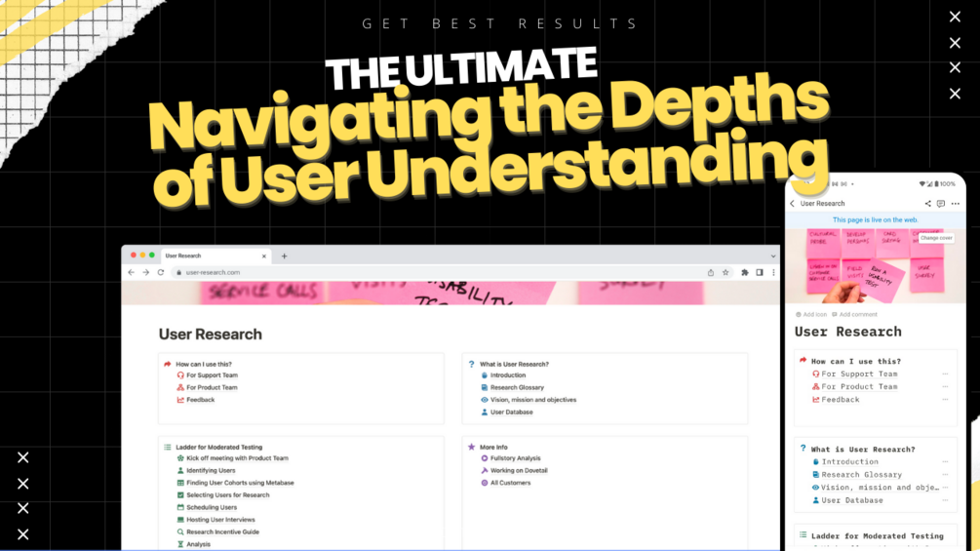Tap For Product Team in mobile view
This screenshot has width=980, height=551.
859,387
